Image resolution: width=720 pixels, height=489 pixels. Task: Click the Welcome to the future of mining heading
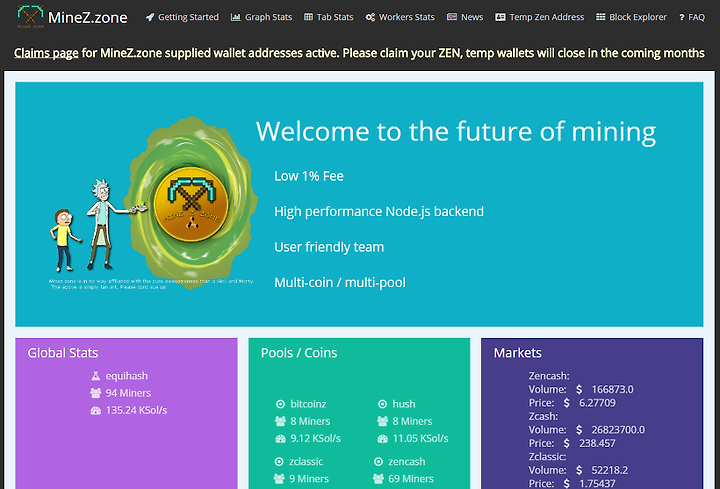[456, 132]
